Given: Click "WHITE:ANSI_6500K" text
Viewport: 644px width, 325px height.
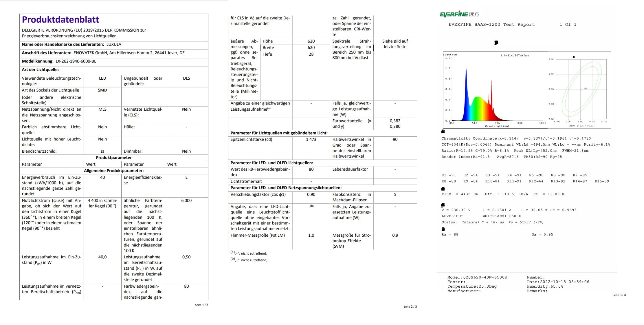Looking at the screenshot, I should click(x=502, y=216).
